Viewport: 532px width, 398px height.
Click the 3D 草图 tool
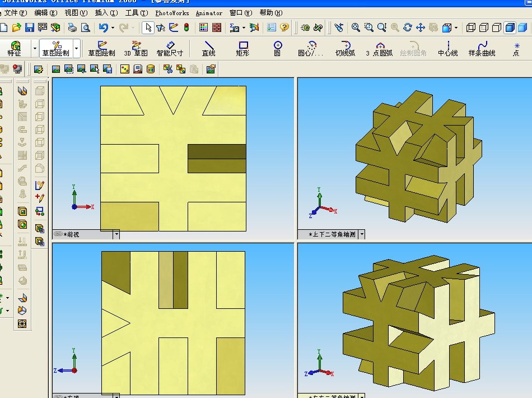coord(136,49)
